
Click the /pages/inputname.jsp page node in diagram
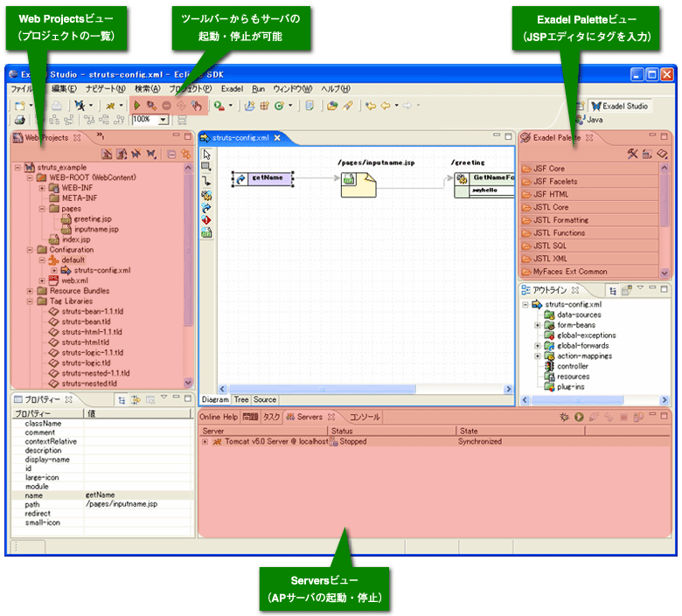[358, 184]
